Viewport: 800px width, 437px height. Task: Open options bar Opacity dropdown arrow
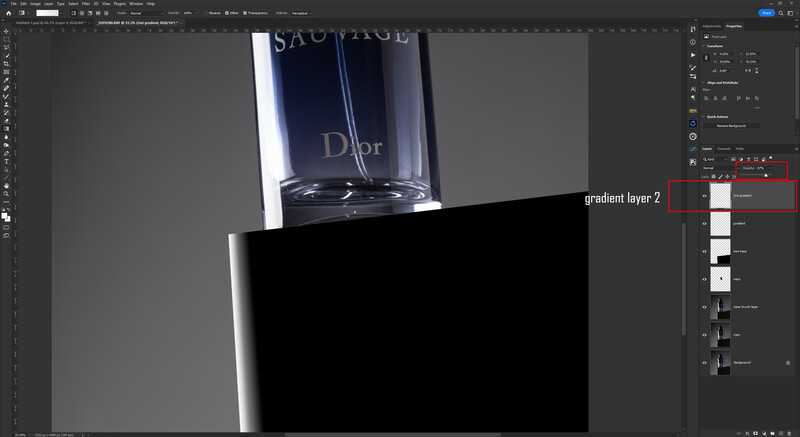pos(195,13)
